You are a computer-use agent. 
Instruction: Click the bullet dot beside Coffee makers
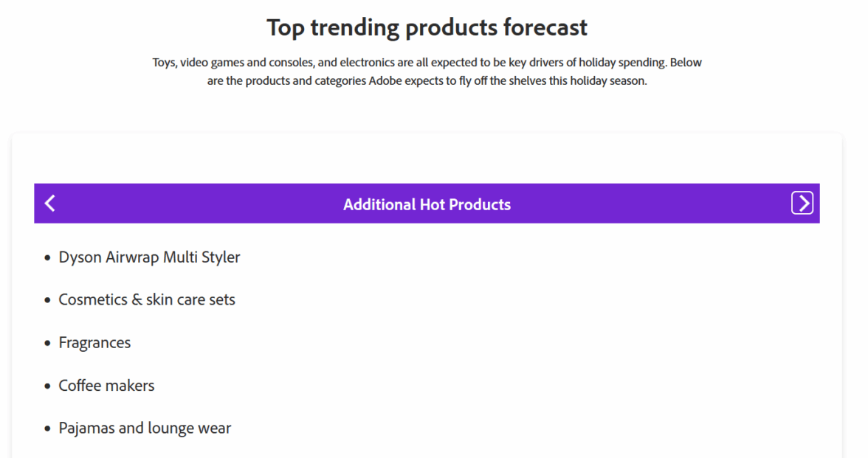coord(48,386)
